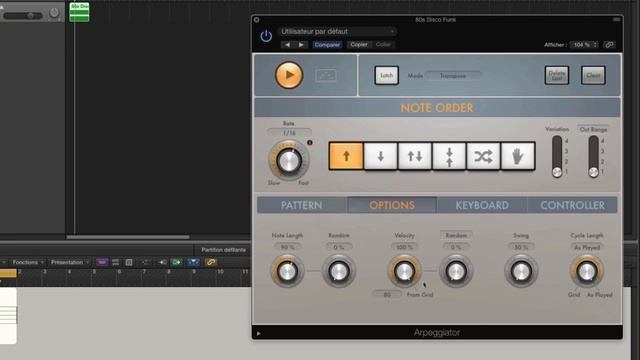Click the dimmed arrow icon left of MIDI In
Screen dimensions: 640x360
[x=146, y=262]
